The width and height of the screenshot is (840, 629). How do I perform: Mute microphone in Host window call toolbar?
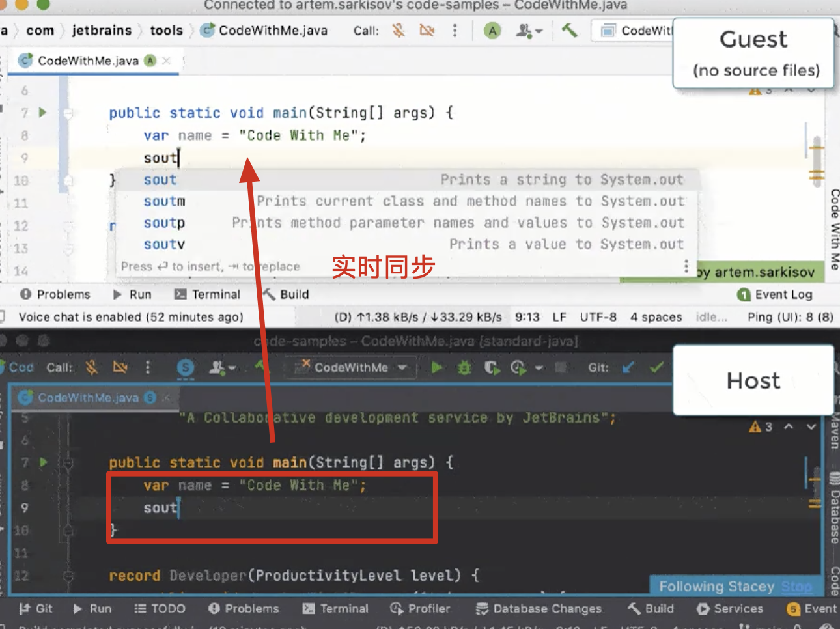click(92, 367)
